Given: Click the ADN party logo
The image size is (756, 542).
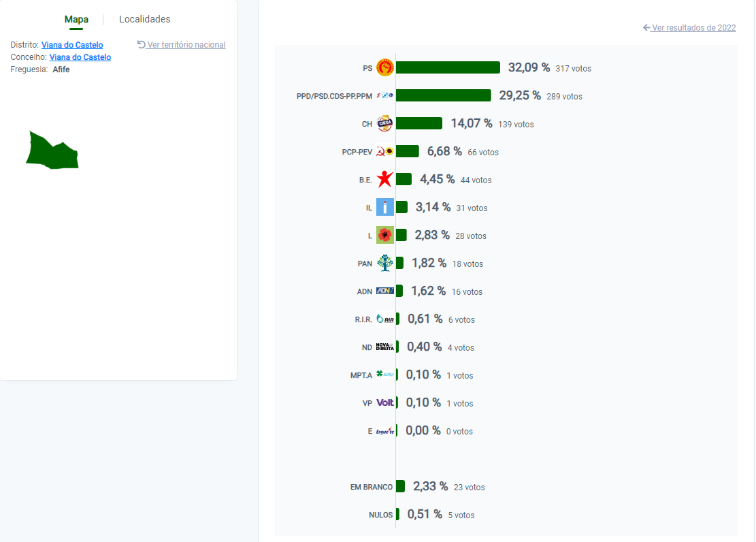Looking at the screenshot, I should tap(384, 291).
